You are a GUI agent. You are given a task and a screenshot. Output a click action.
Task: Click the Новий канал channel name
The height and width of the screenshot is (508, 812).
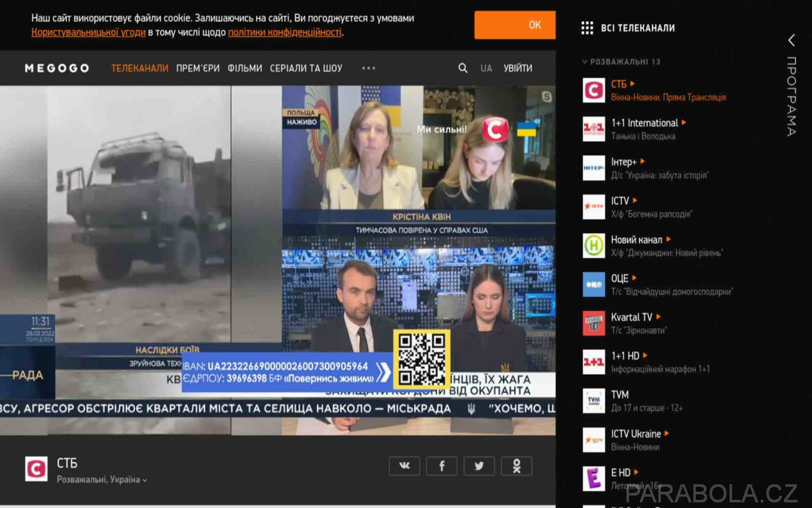636,239
